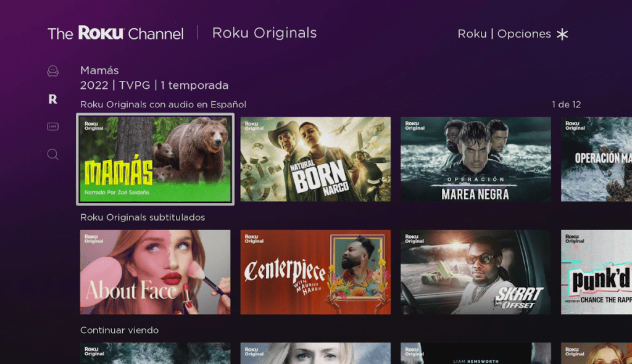Click the '1 de 12' position counter

tap(566, 105)
